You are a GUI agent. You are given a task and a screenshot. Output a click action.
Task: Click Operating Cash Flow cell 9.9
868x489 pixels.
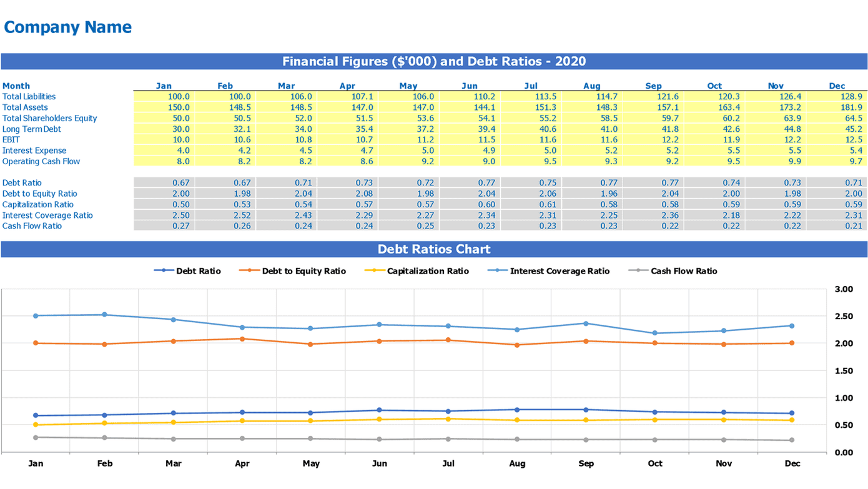(776, 161)
